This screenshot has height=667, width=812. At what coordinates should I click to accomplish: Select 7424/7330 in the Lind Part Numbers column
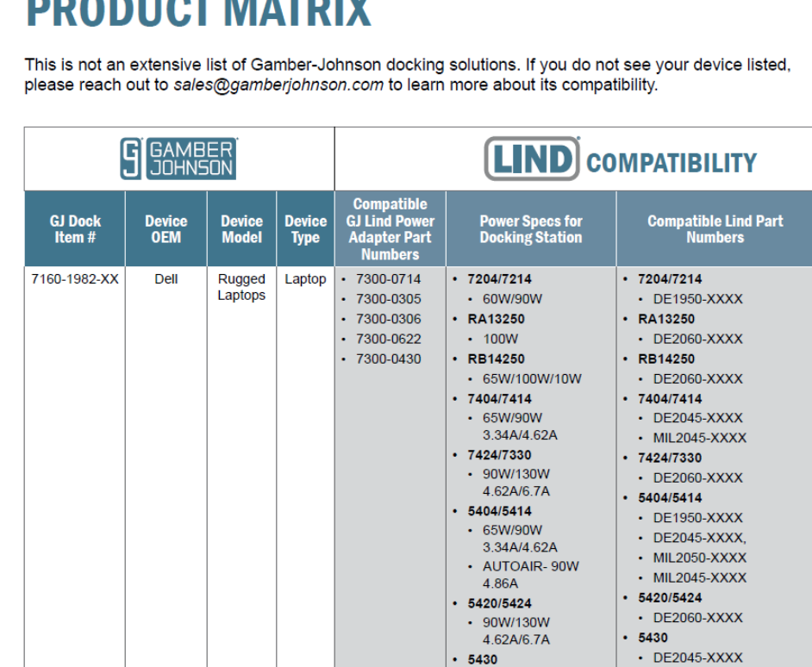click(x=670, y=458)
